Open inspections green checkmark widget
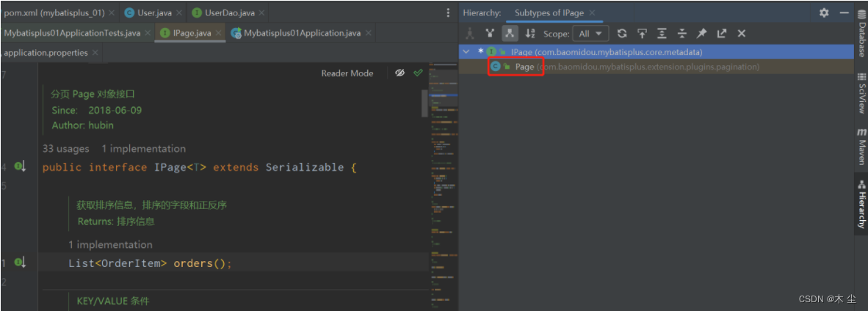Image resolution: width=868 pixels, height=311 pixels. (x=418, y=73)
